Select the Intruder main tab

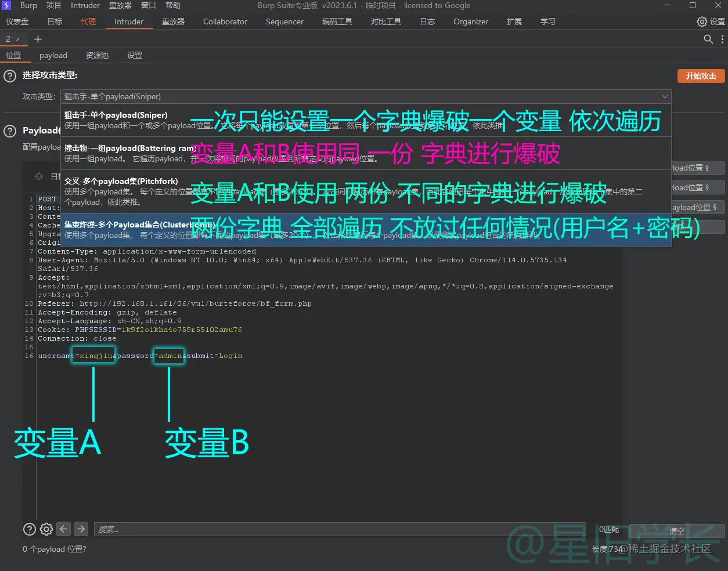coord(129,21)
